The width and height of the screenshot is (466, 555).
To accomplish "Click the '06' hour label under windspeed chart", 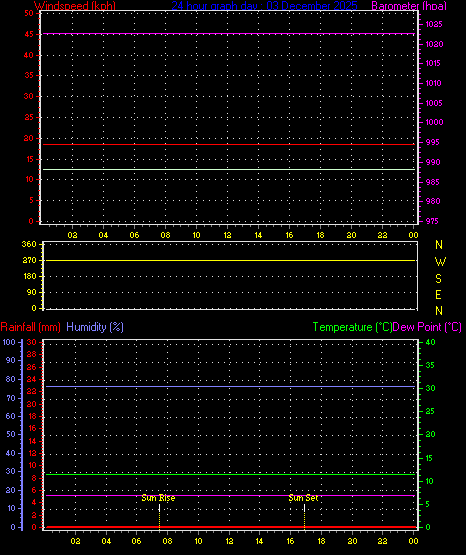I will [x=134, y=235].
